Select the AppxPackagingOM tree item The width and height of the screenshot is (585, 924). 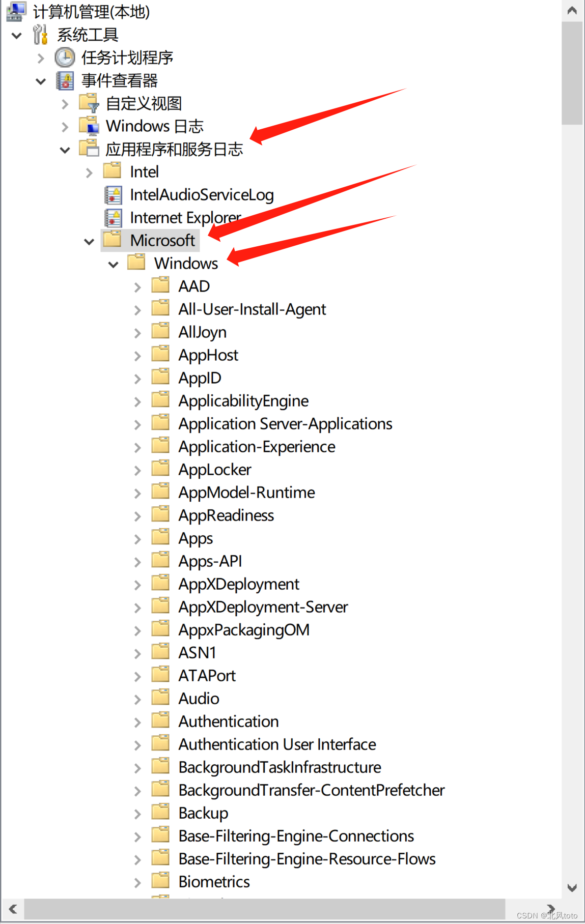pyautogui.click(x=244, y=630)
